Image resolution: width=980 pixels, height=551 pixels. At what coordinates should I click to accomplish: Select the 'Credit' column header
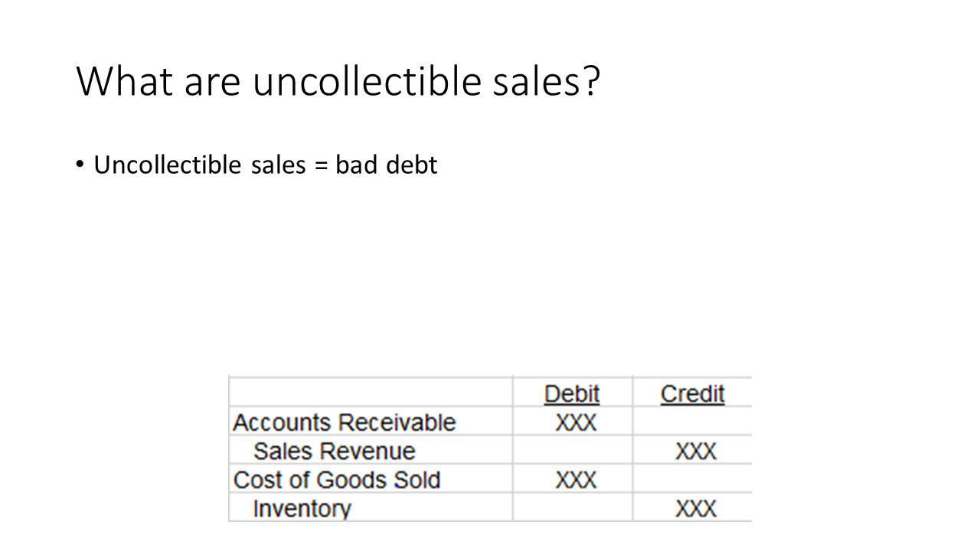point(692,394)
